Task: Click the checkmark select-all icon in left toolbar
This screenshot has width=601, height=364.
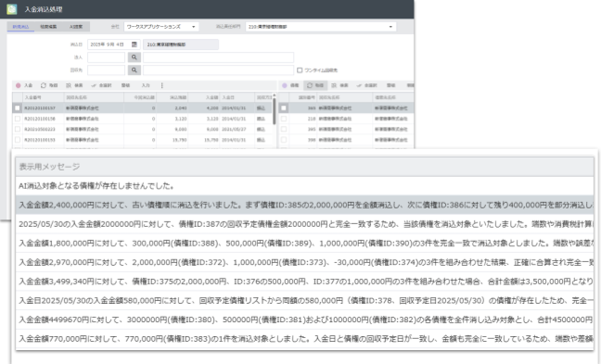Action: tap(94, 85)
